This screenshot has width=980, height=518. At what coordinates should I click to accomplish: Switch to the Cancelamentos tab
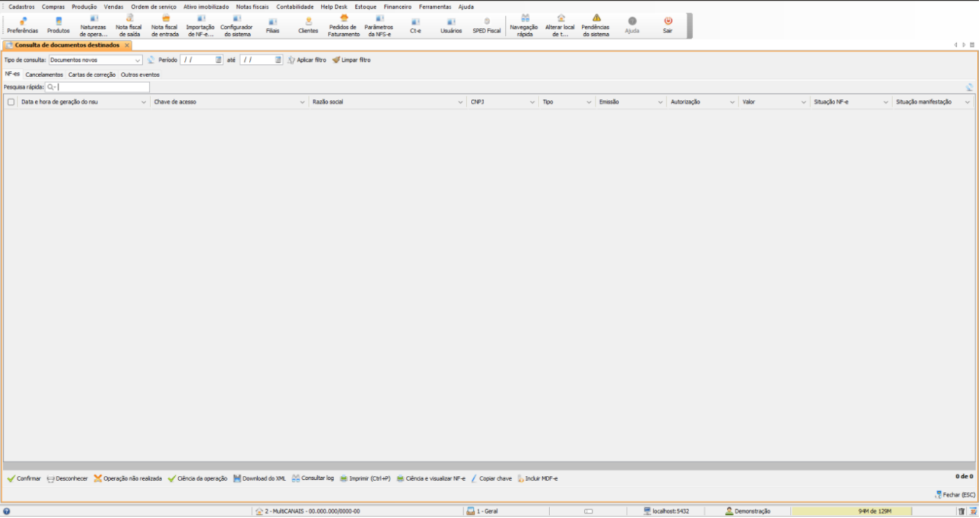point(44,75)
